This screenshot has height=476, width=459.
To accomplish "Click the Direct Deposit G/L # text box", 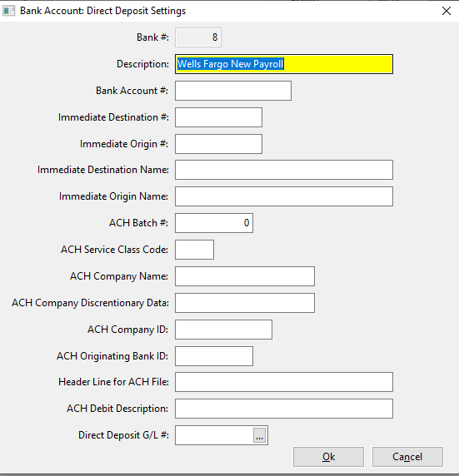I will [x=214, y=435].
